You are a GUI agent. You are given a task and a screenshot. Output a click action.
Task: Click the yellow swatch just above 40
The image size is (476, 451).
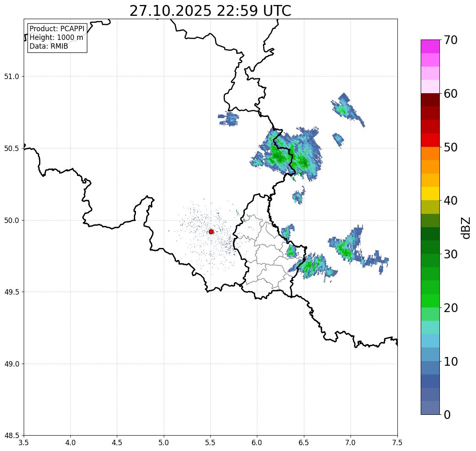pyautogui.click(x=430, y=193)
